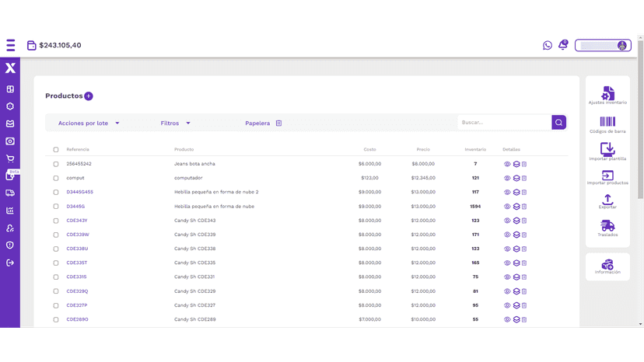Open the dashboard grid icon in sidebar
The height and width of the screenshot is (362, 644).
click(10, 89)
